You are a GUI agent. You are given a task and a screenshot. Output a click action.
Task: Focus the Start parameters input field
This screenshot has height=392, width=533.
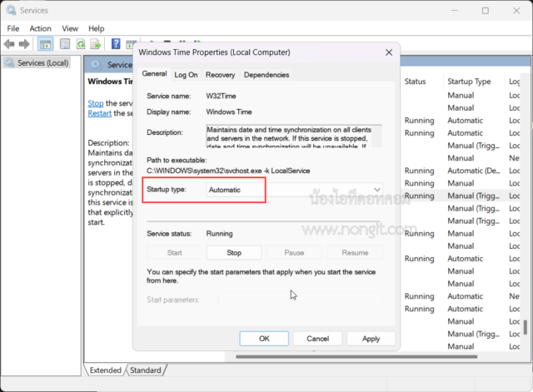tap(301, 300)
